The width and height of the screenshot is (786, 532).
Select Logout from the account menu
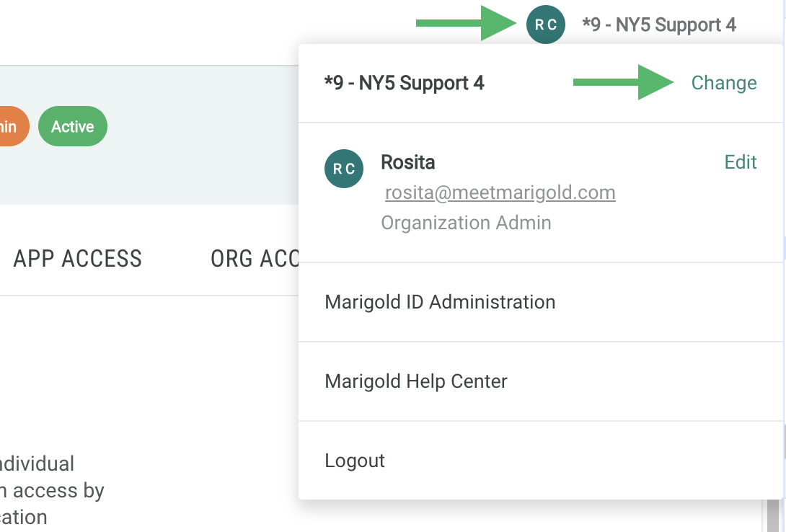pos(355,461)
